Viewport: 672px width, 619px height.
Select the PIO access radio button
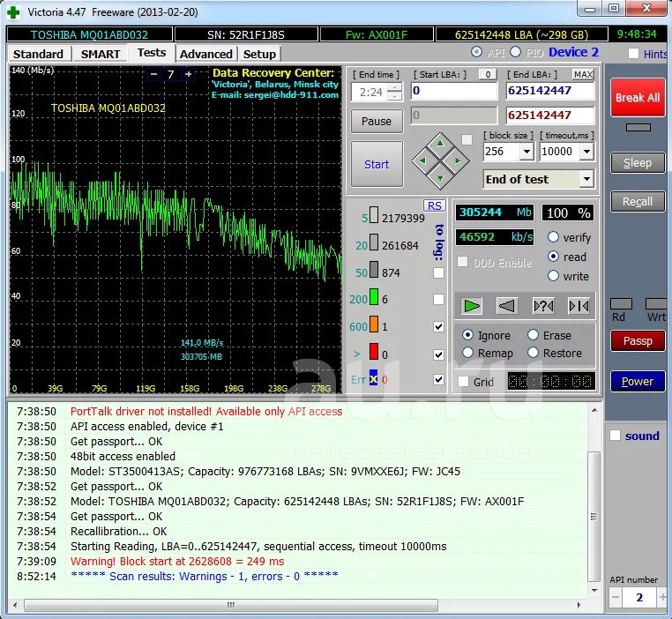coord(516,52)
